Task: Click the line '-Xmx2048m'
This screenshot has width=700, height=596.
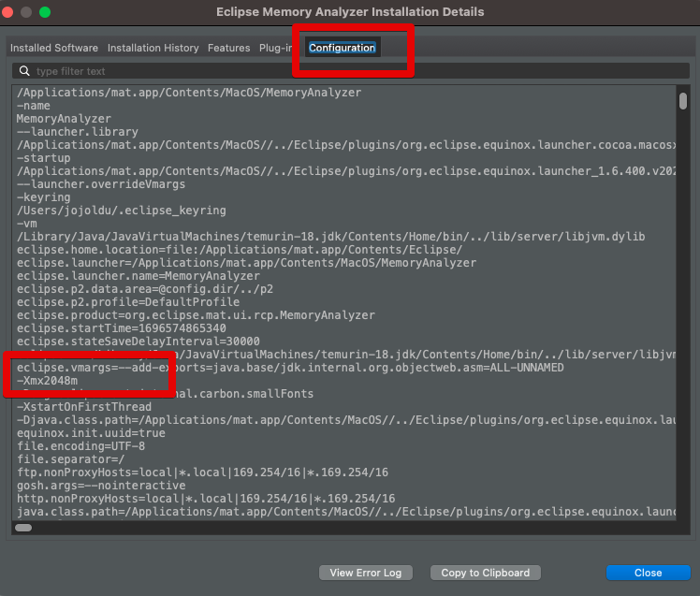Action: click(x=48, y=381)
